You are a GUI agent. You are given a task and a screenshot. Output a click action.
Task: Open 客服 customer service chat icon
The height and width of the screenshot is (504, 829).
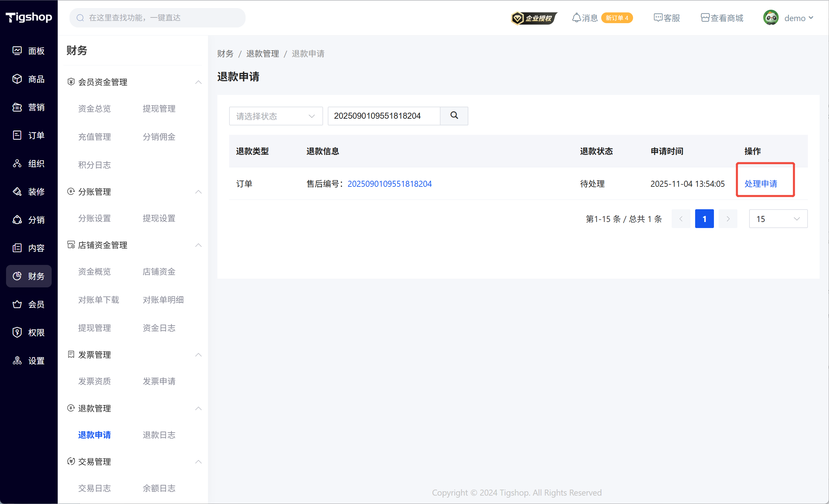coord(658,18)
